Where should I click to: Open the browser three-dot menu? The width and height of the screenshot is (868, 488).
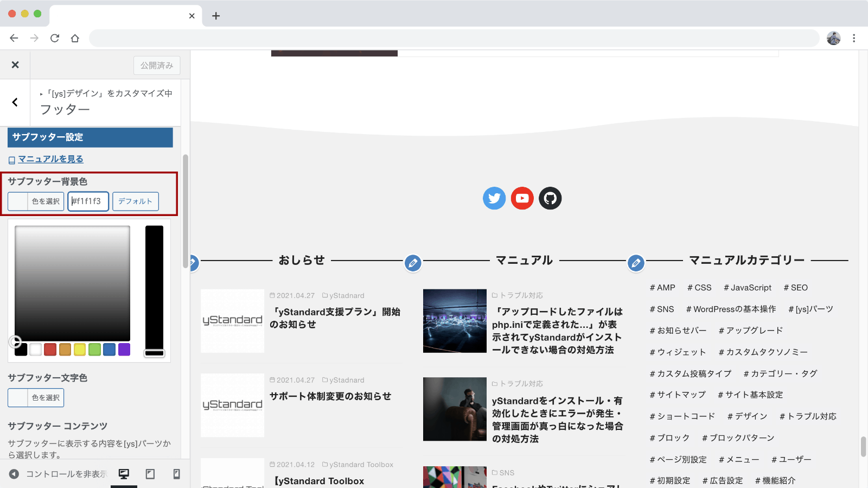point(854,38)
